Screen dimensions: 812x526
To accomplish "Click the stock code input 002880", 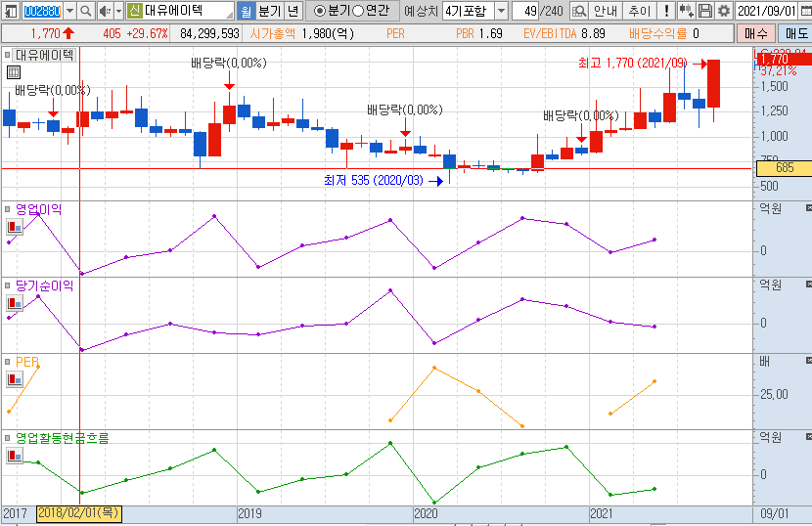I will (x=42, y=11).
